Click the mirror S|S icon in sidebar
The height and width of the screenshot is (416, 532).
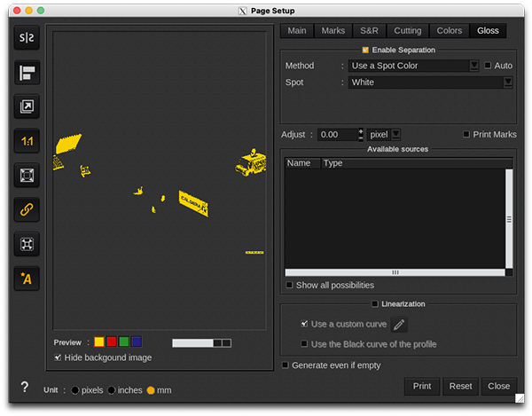click(27, 39)
